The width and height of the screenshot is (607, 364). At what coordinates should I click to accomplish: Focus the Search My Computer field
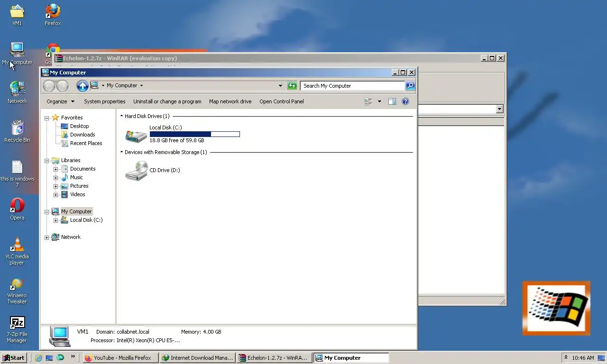click(x=353, y=86)
